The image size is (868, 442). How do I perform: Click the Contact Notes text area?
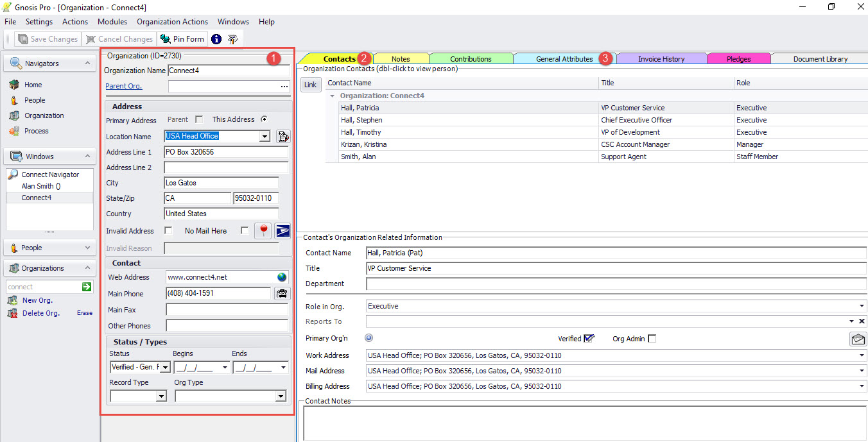tap(585, 423)
